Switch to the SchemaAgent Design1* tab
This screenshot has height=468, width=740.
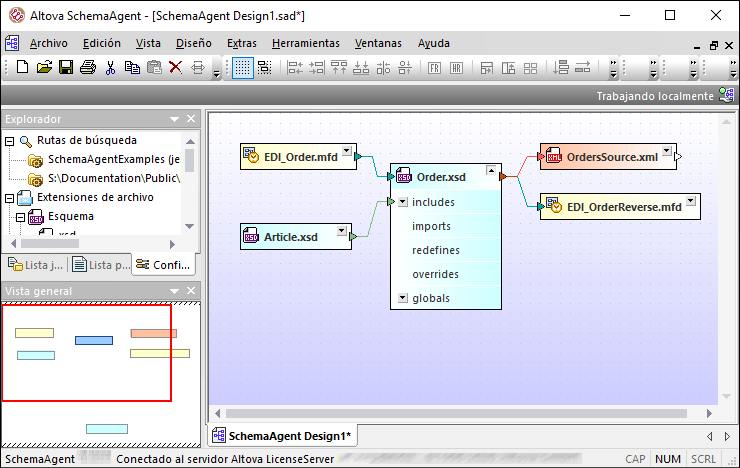pyautogui.click(x=282, y=436)
